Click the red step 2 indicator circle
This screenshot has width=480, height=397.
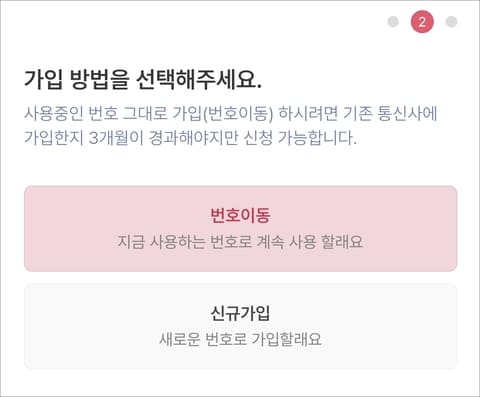point(422,22)
